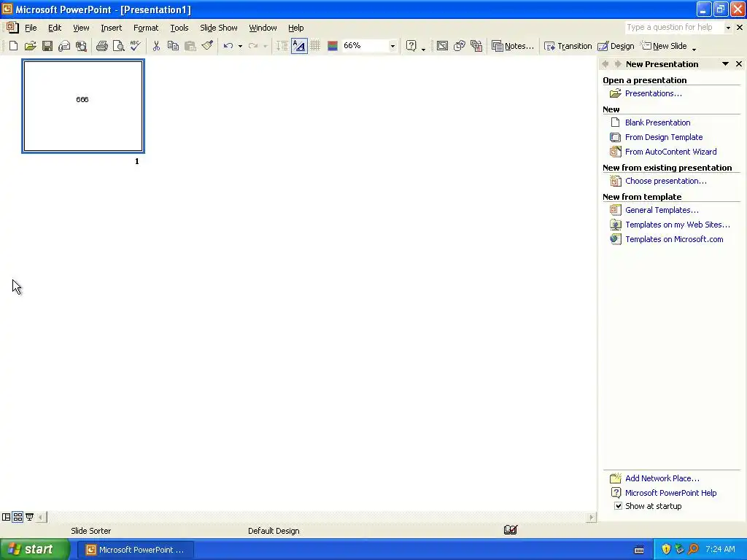Screen dimensions: 747x560
Task: Expand Toolbar Options arrow after New Slide
Action: tap(694, 47)
